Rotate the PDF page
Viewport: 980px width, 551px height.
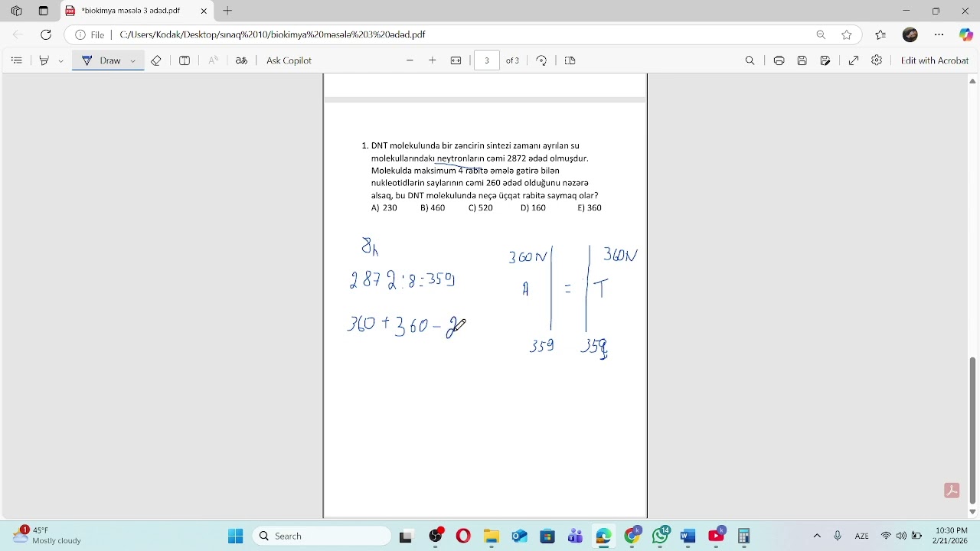tap(541, 60)
